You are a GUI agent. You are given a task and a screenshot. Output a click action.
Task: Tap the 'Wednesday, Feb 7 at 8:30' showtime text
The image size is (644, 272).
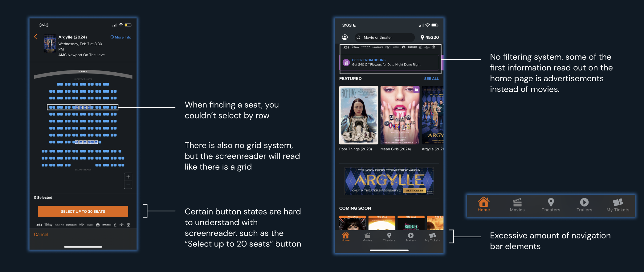click(x=80, y=44)
